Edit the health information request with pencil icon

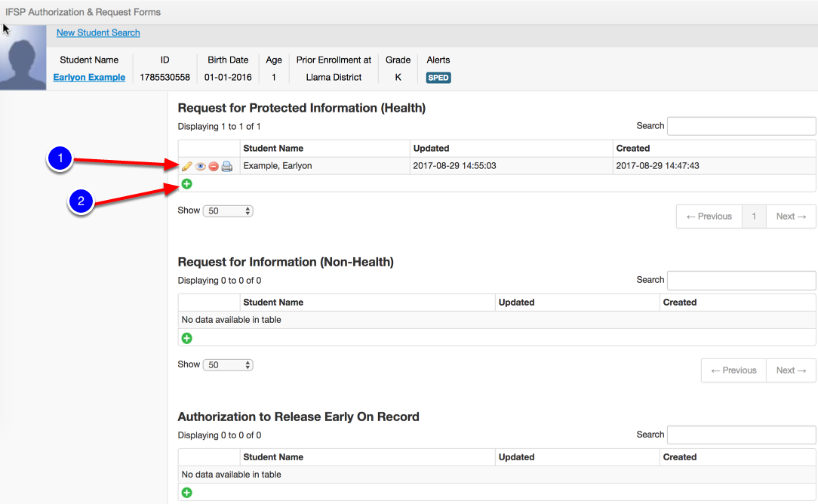tap(186, 166)
